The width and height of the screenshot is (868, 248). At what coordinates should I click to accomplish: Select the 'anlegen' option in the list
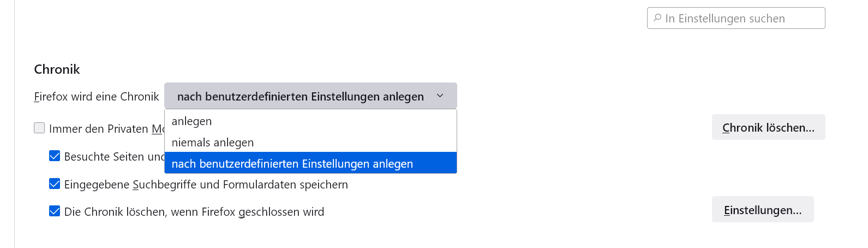click(x=191, y=121)
